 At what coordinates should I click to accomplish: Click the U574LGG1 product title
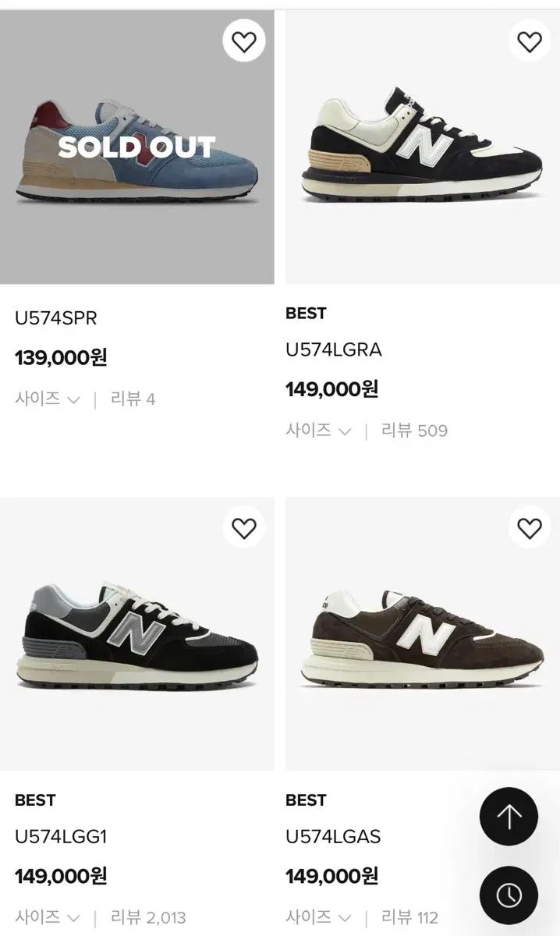click(x=61, y=837)
